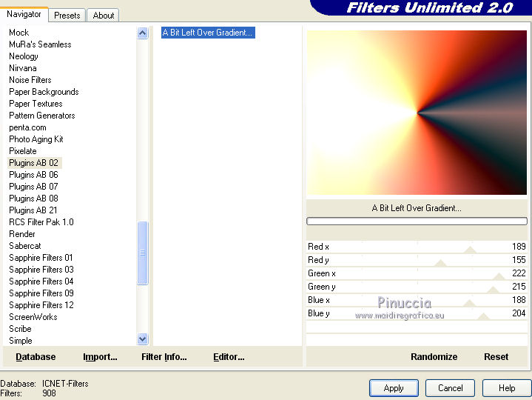Screen dimensions: 532x400
Task: Select the Neology category
Action: (x=24, y=56)
